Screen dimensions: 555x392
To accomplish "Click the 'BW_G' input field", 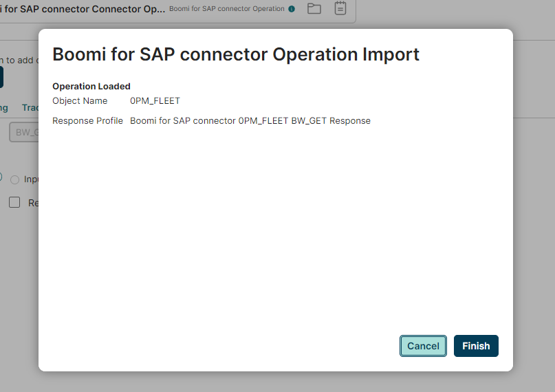I will coord(23,132).
